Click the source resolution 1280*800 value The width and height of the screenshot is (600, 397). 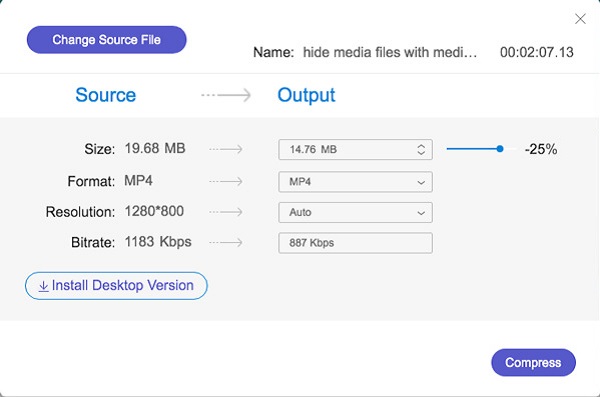(154, 211)
